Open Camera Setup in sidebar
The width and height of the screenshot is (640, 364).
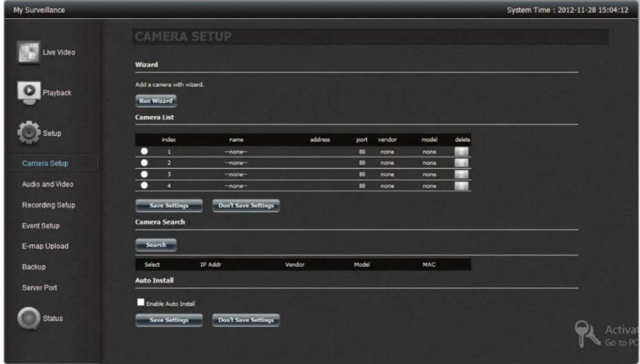(x=46, y=163)
